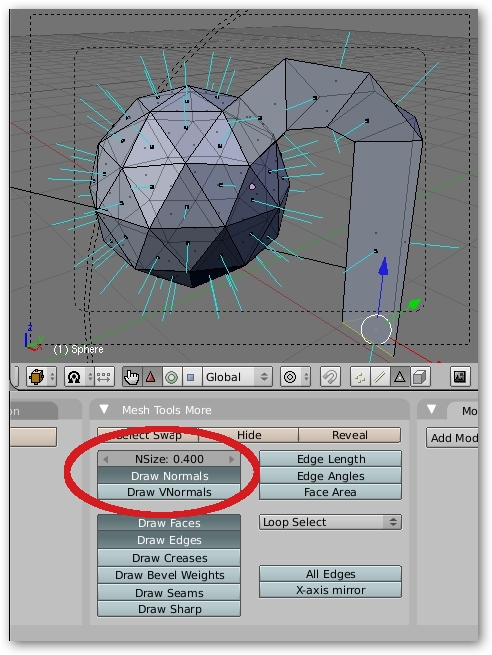The width and height of the screenshot is (492, 655).
Task: Toggle the manipulator hand icon
Action: coord(132,377)
